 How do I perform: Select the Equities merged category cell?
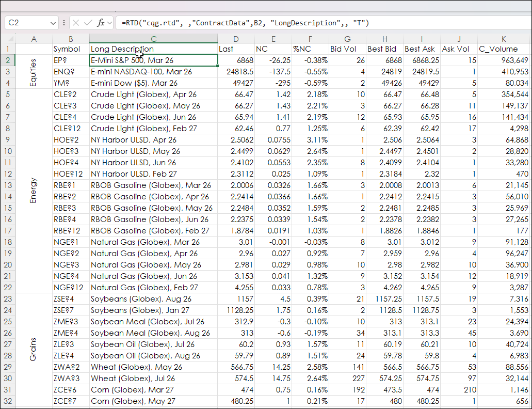[34, 72]
